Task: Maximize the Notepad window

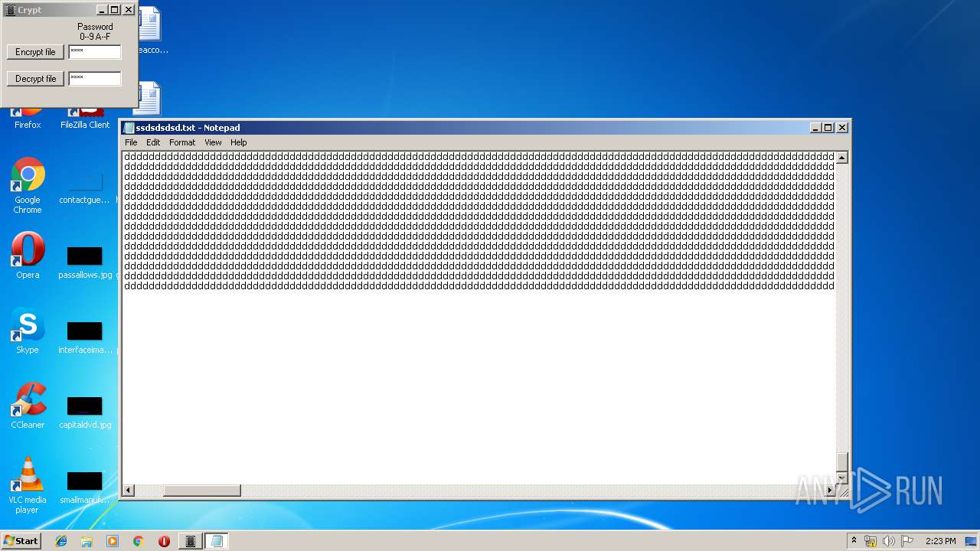Action: click(x=828, y=128)
